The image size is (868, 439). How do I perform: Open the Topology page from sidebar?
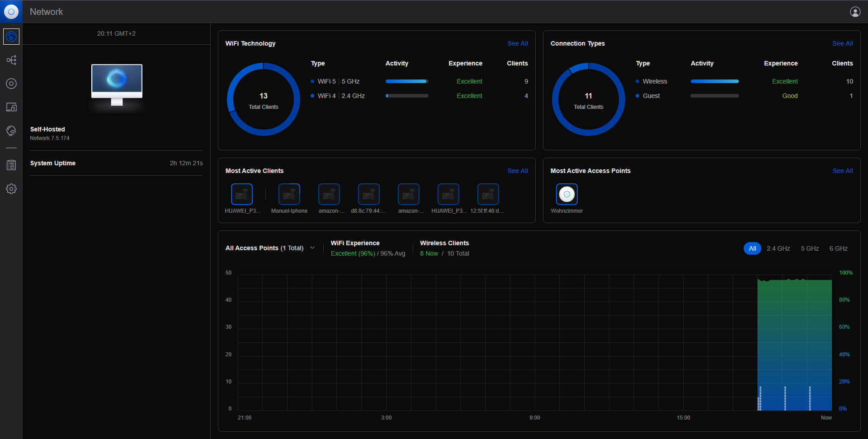pyautogui.click(x=11, y=60)
